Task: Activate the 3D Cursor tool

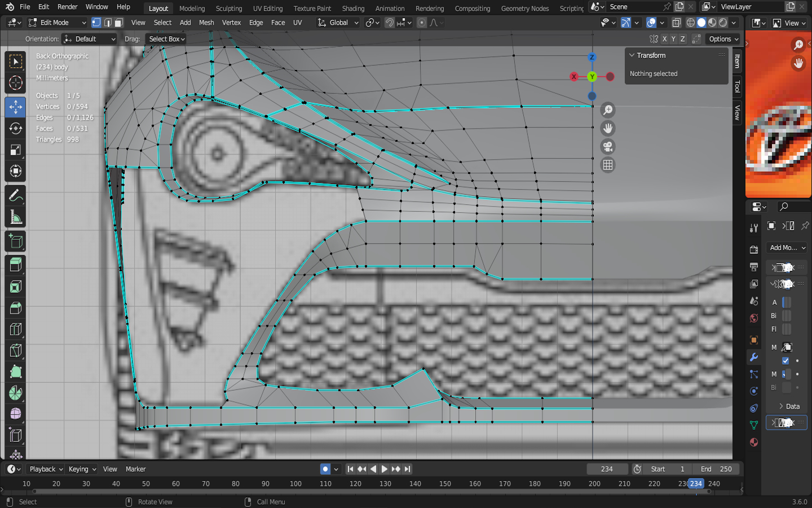Action: pos(16,84)
